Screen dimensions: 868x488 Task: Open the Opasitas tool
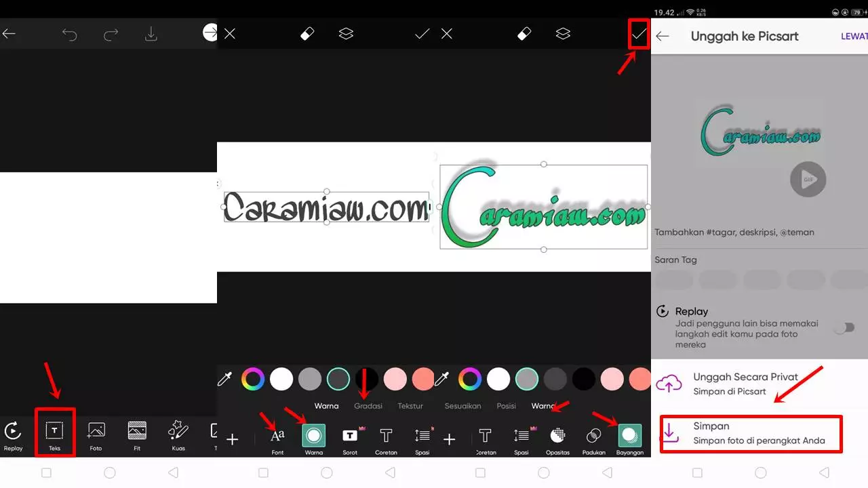click(557, 440)
